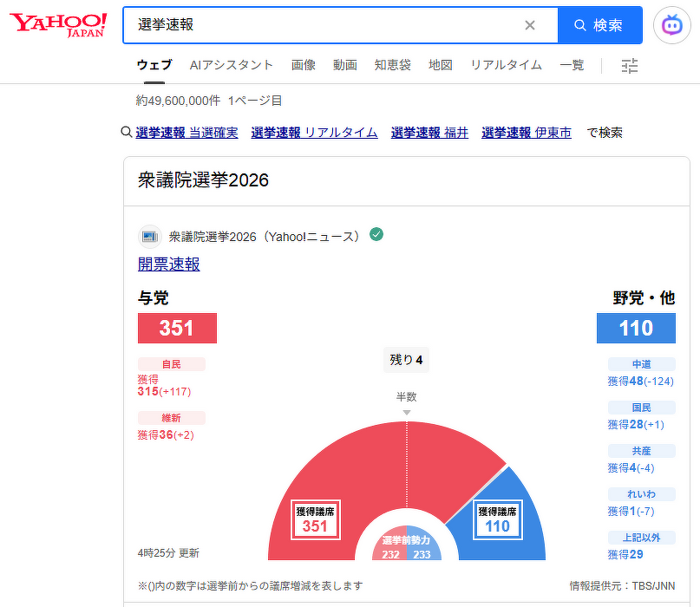Screen dimensions: 700x607
Task: Click related search 選挙速報 伊東市
Action: 527,133
